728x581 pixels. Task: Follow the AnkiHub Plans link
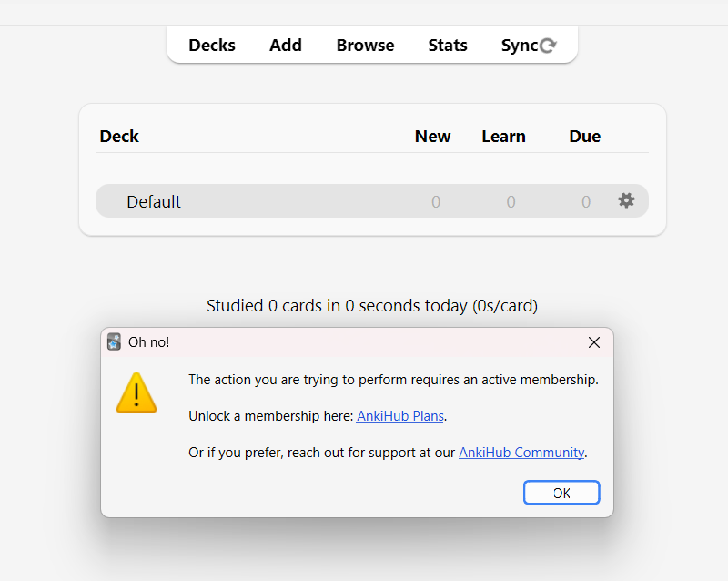pos(400,416)
